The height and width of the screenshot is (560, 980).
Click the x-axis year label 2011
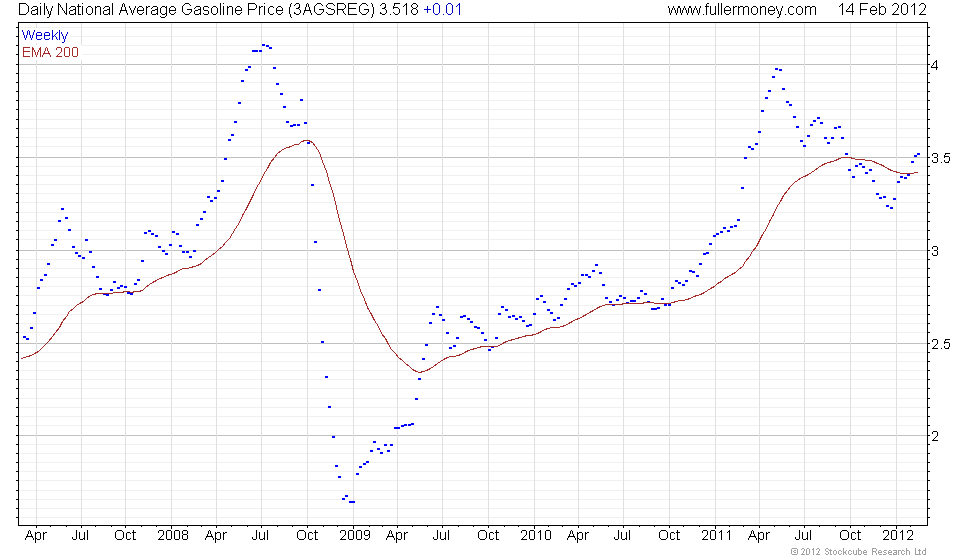pyautogui.click(x=716, y=536)
